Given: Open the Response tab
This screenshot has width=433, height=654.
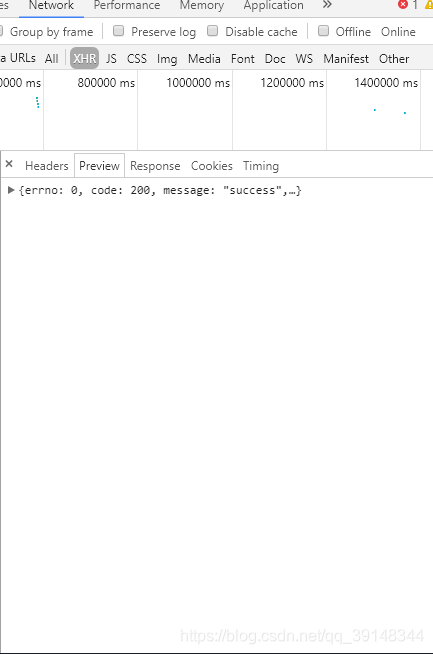Looking at the screenshot, I should pos(155,166).
